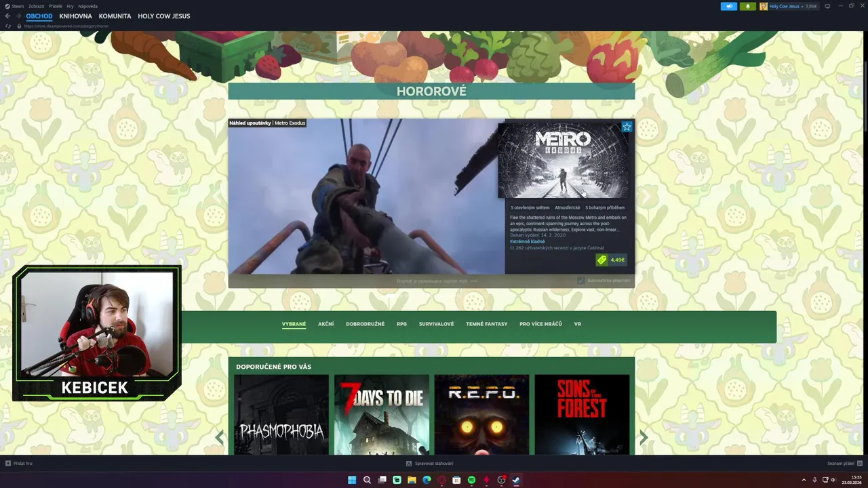Open the R.E.P.O. game capsule
868x488 pixels.
point(482,414)
